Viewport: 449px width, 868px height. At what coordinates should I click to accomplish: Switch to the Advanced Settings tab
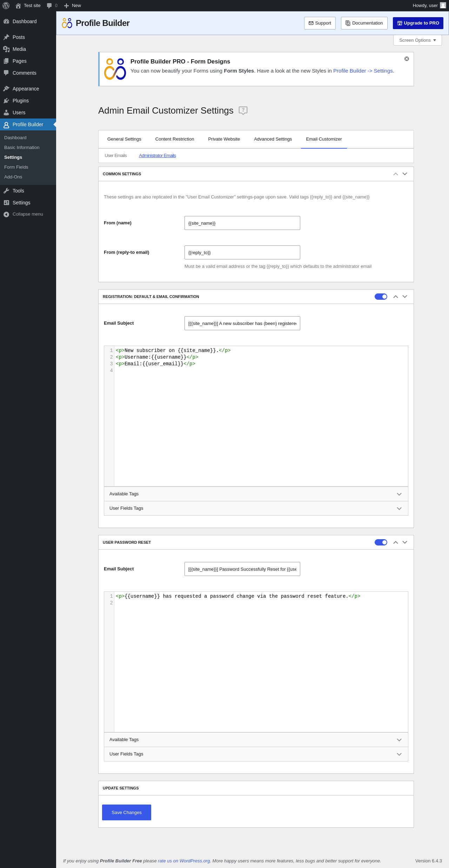pyautogui.click(x=273, y=139)
